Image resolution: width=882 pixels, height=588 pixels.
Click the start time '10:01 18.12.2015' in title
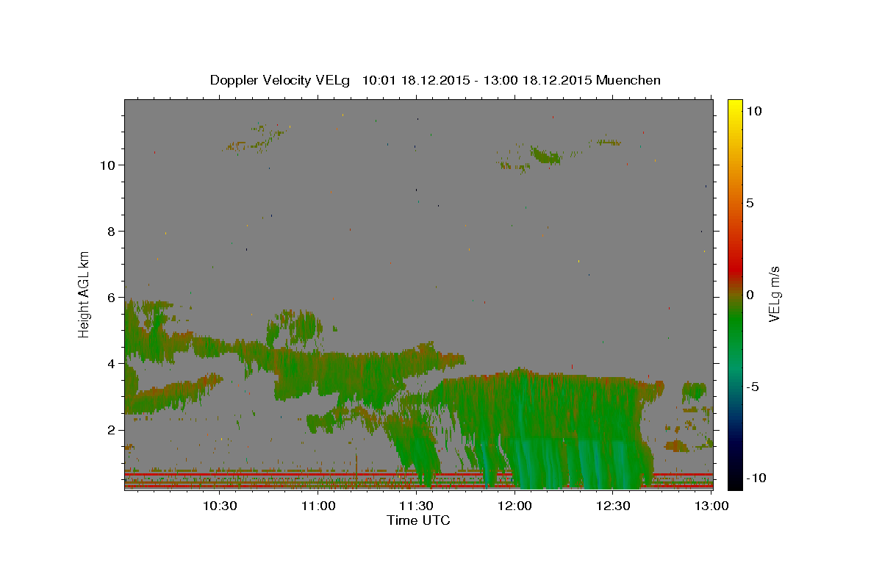pyautogui.click(x=415, y=80)
